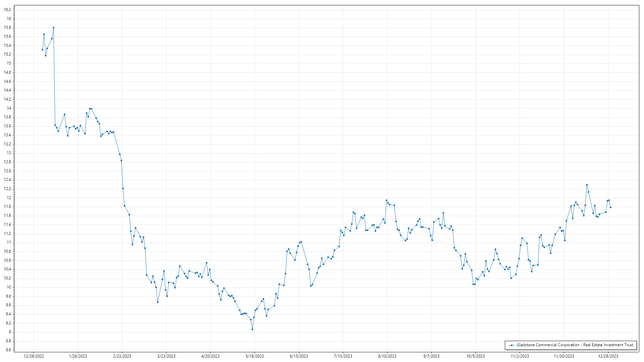Viewport: 644px width, 362px height.
Task: Click the 8.6 y-axis value label
Action: pos(8,350)
